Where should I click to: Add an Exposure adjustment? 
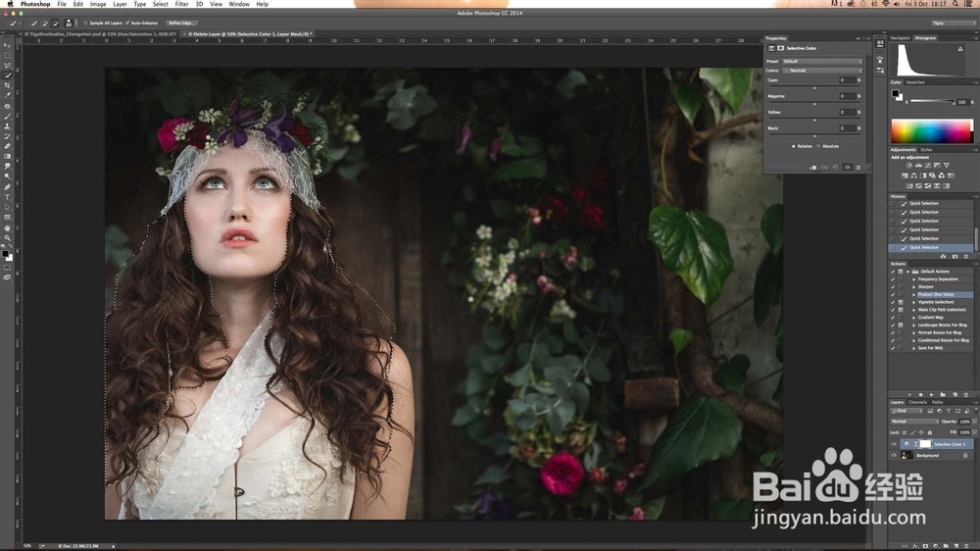pyautogui.click(x=937, y=166)
